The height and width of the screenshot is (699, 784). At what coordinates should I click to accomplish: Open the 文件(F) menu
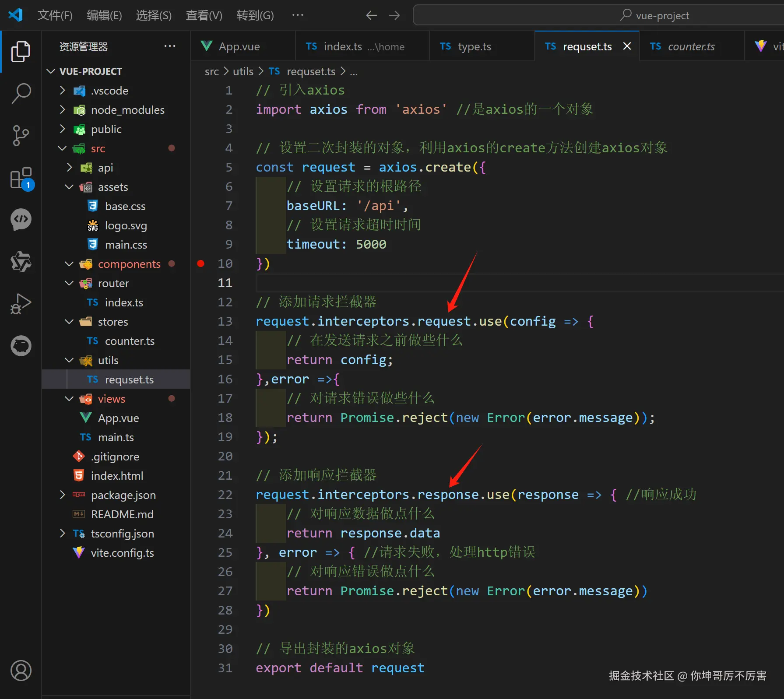55,16
